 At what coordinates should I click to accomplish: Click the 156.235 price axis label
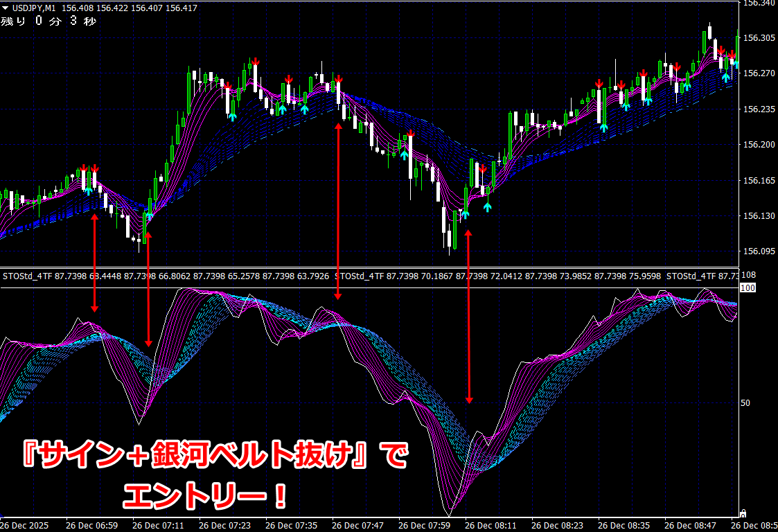[x=759, y=109]
